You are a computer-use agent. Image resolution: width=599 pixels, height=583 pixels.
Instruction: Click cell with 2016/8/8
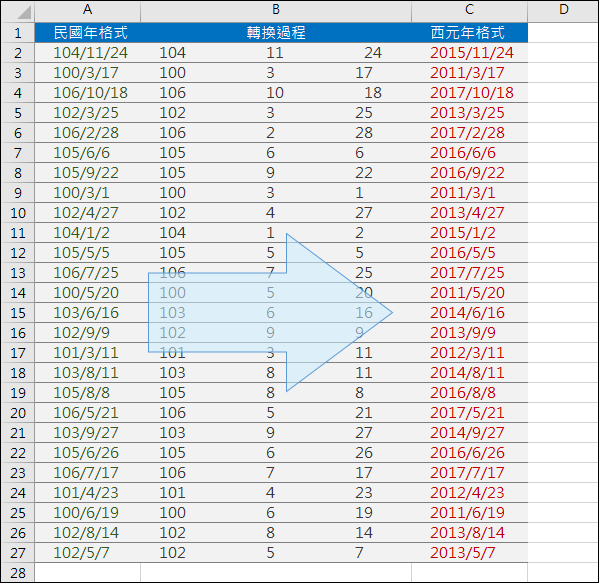[x=469, y=393]
